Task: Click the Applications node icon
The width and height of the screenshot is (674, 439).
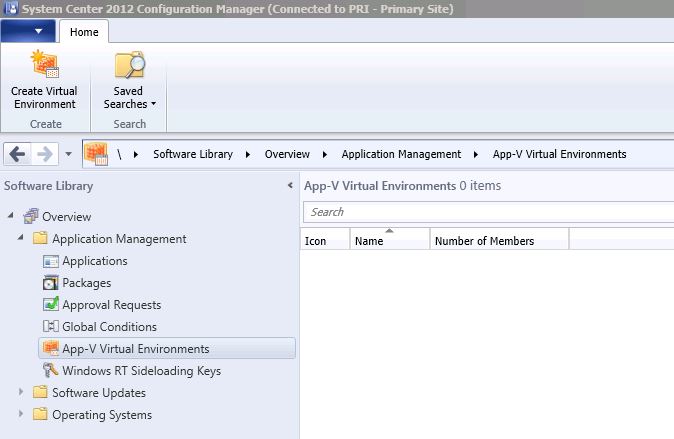Action: pos(50,261)
